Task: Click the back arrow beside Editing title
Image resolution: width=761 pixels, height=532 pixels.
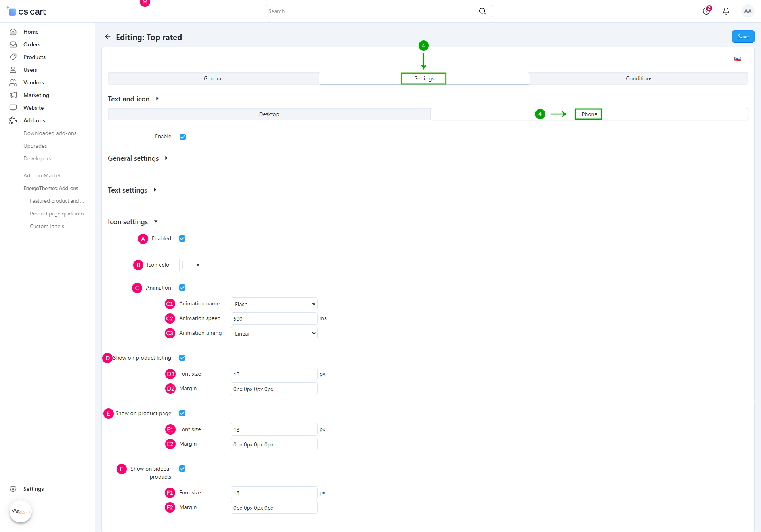Action: point(107,37)
